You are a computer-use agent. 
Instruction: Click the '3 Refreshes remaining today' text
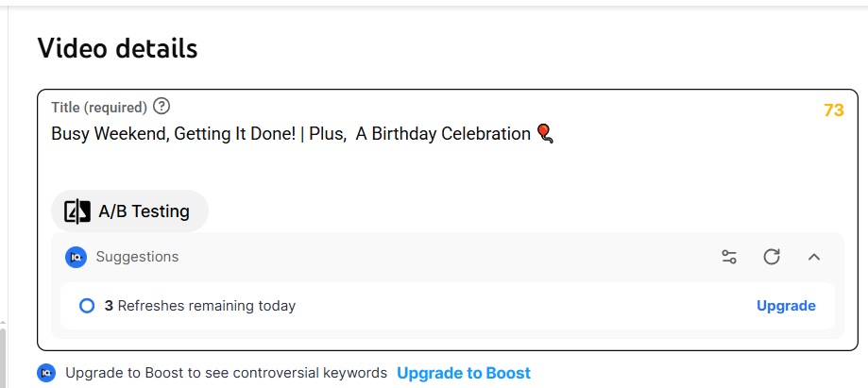(x=200, y=306)
